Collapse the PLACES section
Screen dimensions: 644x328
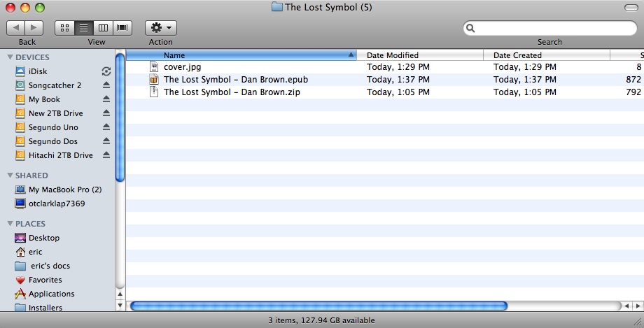pos(10,224)
